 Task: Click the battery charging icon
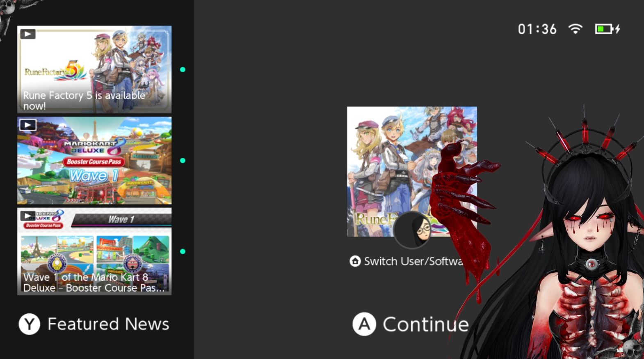click(607, 29)
